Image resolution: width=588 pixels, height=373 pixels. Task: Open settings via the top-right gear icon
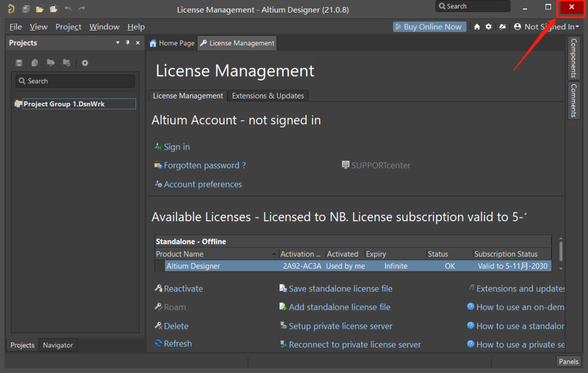488,27
